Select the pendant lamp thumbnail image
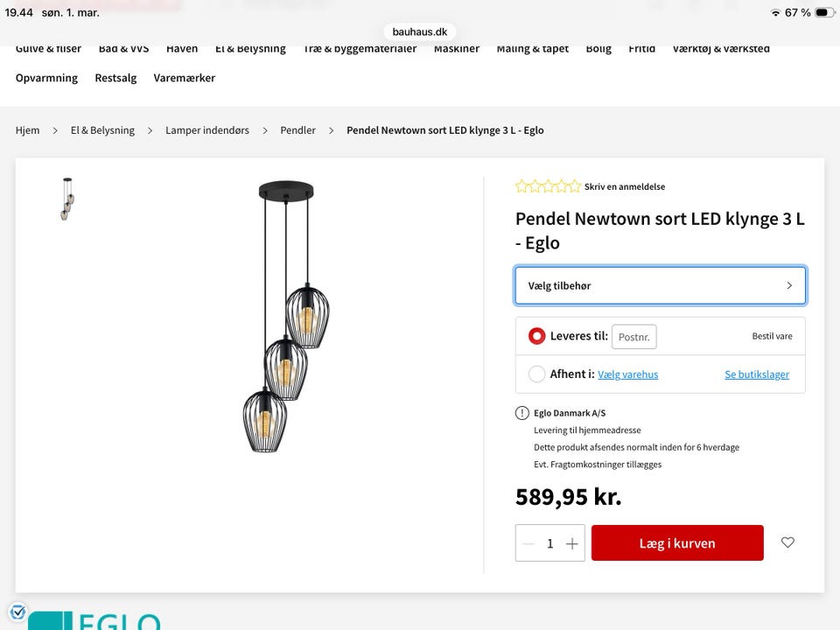 tap(66, 199)
